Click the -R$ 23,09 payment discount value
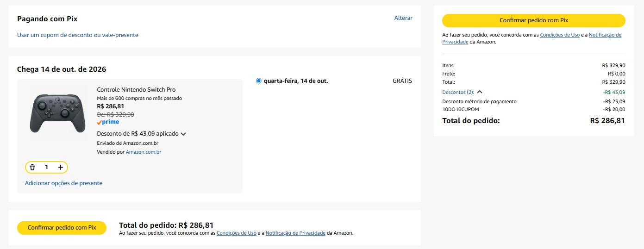This screenshot has width=644, height=249. [614, 101]
